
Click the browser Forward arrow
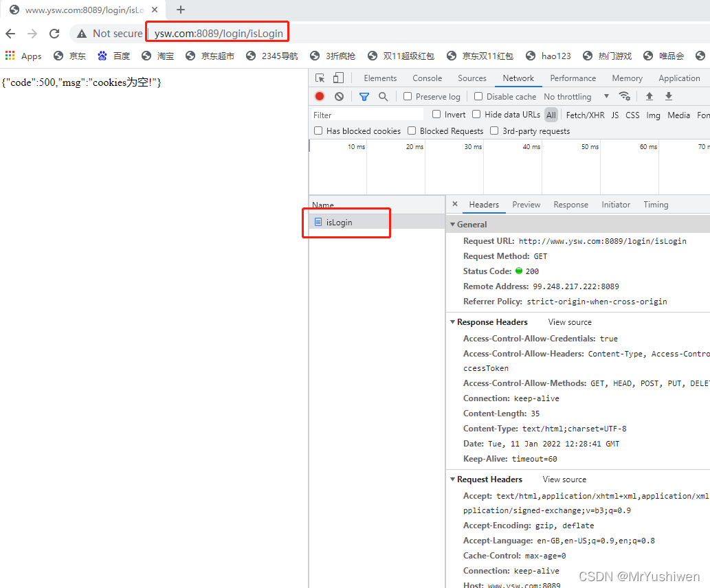coord(32,34)
